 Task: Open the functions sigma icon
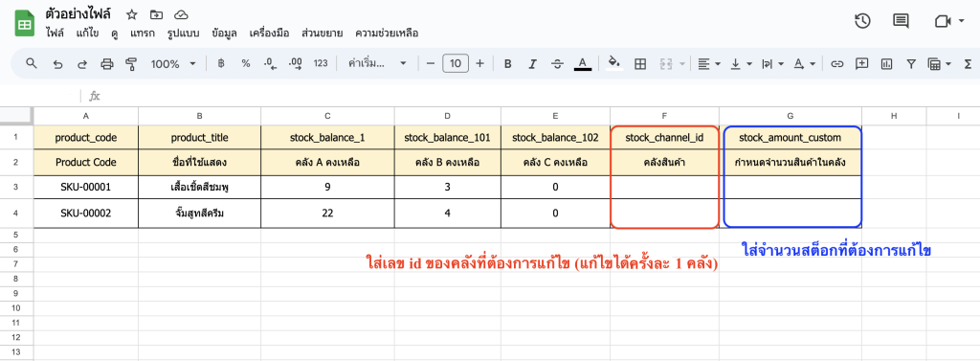coord(969,63)
